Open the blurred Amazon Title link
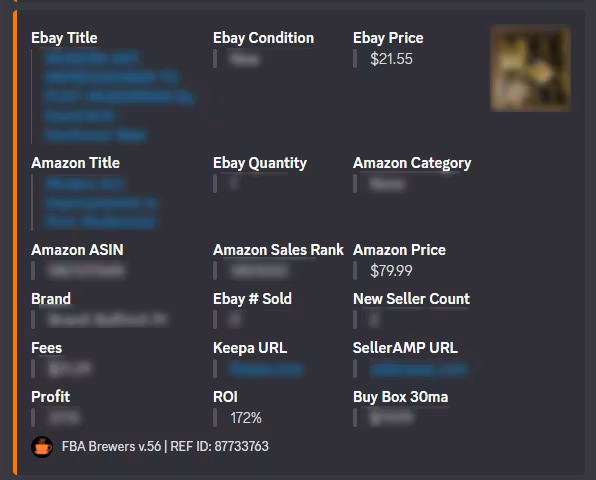 (x=101, y=203)
